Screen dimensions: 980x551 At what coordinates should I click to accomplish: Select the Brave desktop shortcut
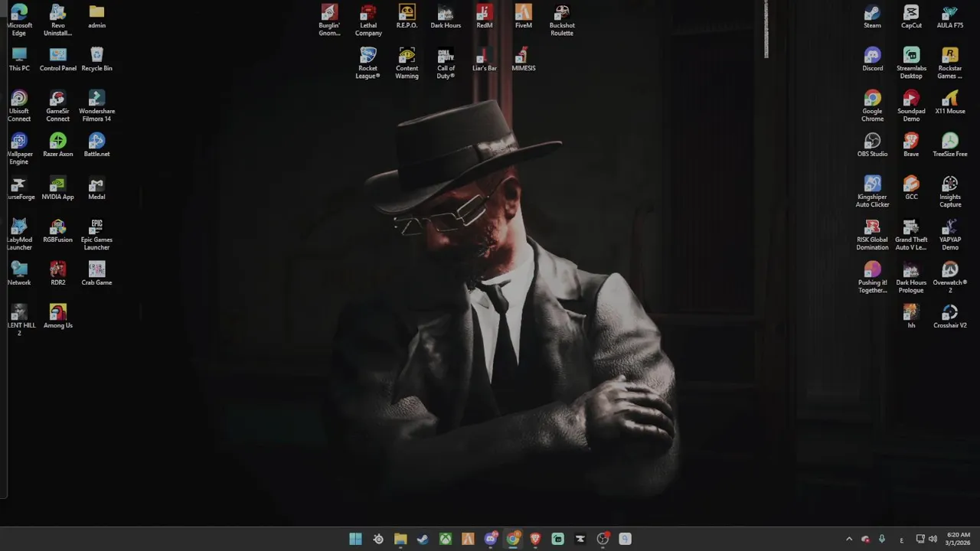[x=911, y=145]
